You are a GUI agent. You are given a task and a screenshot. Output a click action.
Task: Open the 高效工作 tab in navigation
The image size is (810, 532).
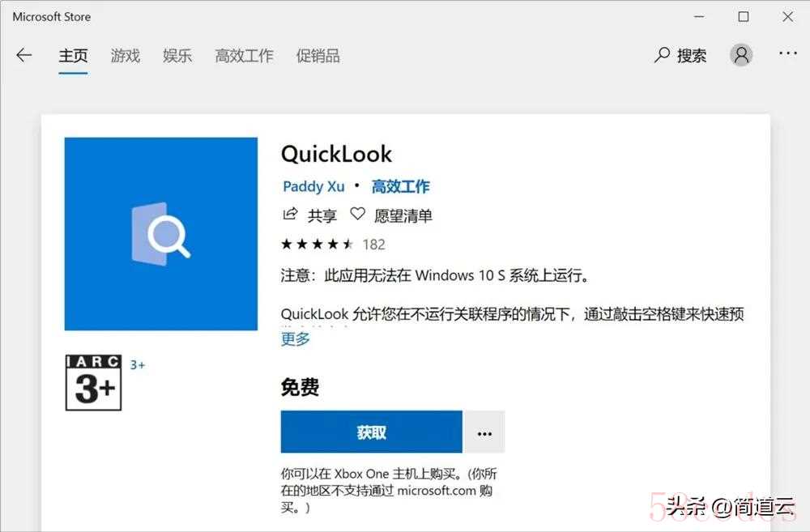click(x=244, y=56)
